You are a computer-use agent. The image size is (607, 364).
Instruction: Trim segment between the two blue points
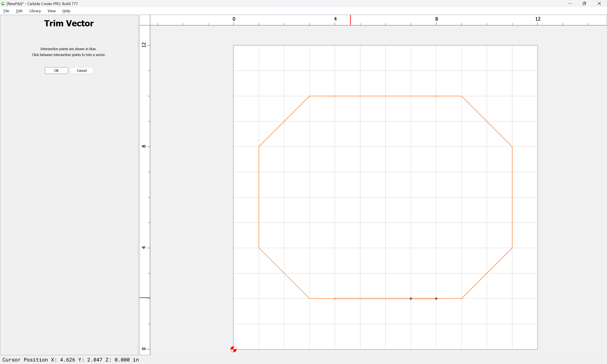click(423, 298)
